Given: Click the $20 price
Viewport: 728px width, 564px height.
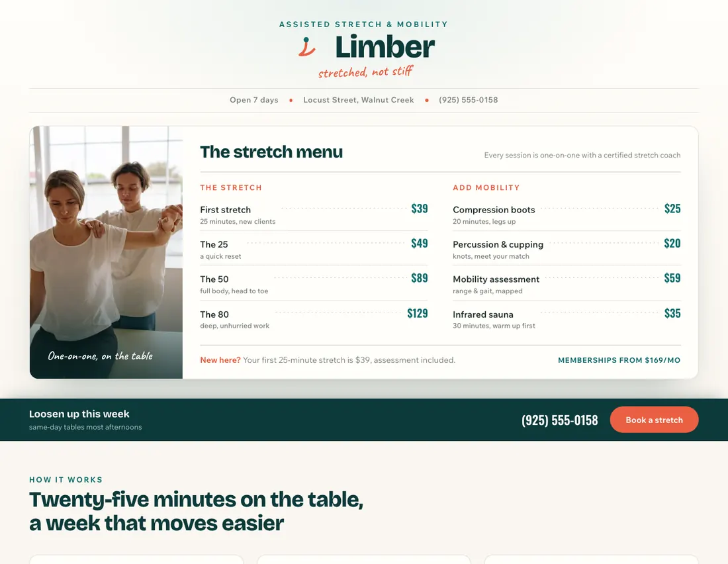Looking at the screenshot, I should point(672,244).
